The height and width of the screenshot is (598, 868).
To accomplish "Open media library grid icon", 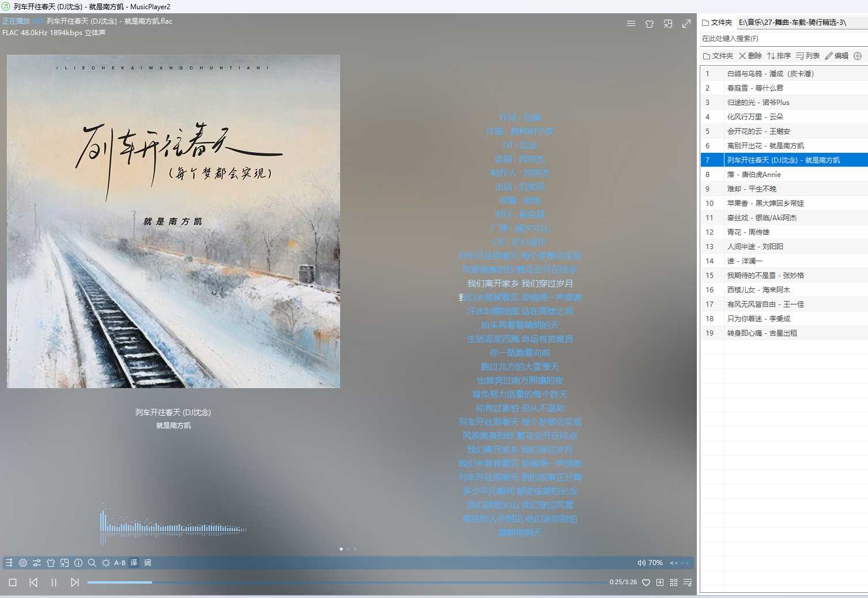I will [674, 582].
